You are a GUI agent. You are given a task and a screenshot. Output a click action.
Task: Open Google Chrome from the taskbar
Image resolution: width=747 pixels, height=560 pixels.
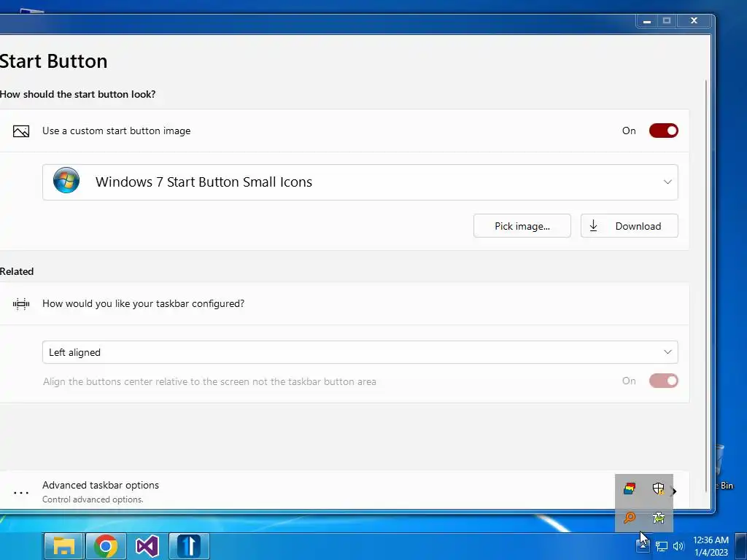106,545
